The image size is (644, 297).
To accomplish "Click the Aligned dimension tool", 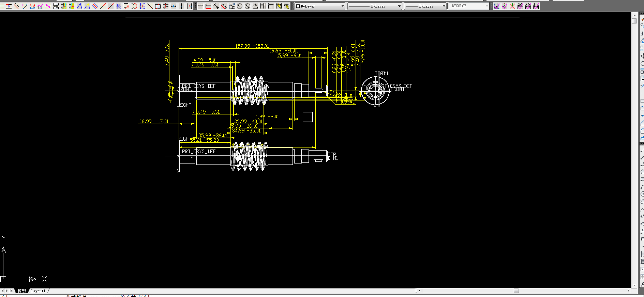I will (x=216, y=6).
